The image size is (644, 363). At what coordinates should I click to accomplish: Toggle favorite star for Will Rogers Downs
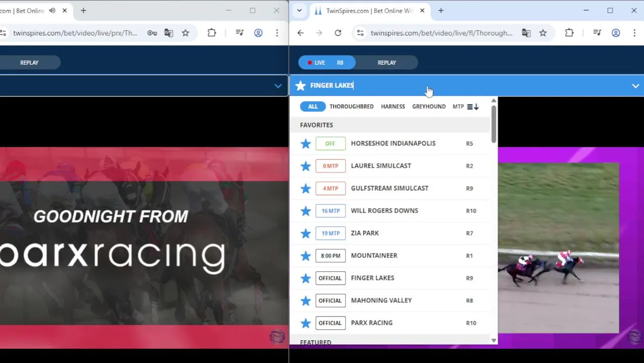pos(305,211)
